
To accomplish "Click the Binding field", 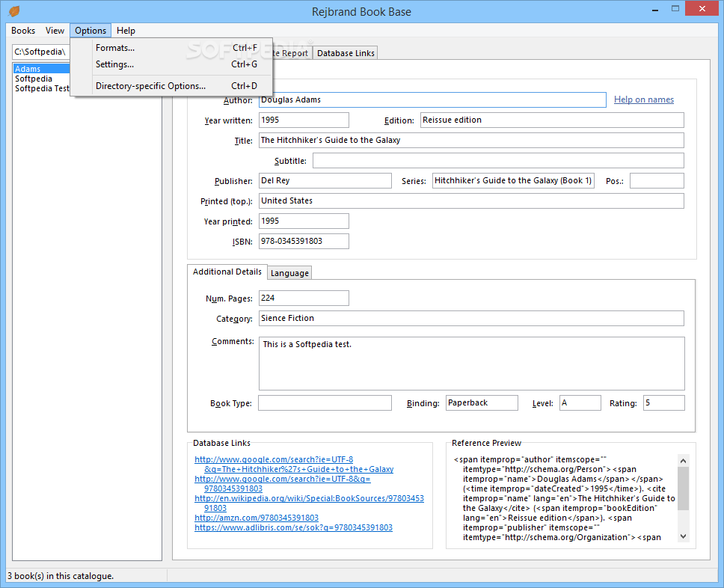I will tap(482, 402).
